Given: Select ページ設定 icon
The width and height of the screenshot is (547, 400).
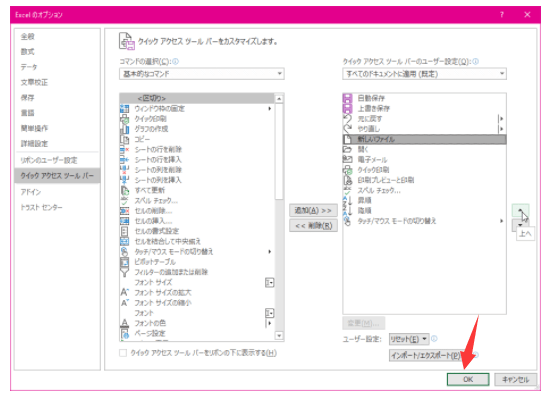Looking at the screenshot, I should coord(125,333).
